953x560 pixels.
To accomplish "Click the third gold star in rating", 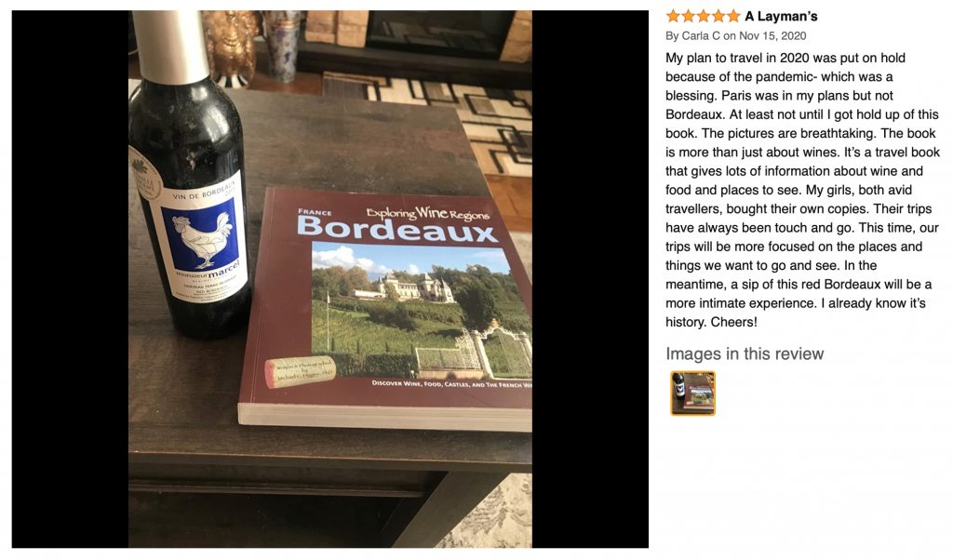I will [704, 17].
